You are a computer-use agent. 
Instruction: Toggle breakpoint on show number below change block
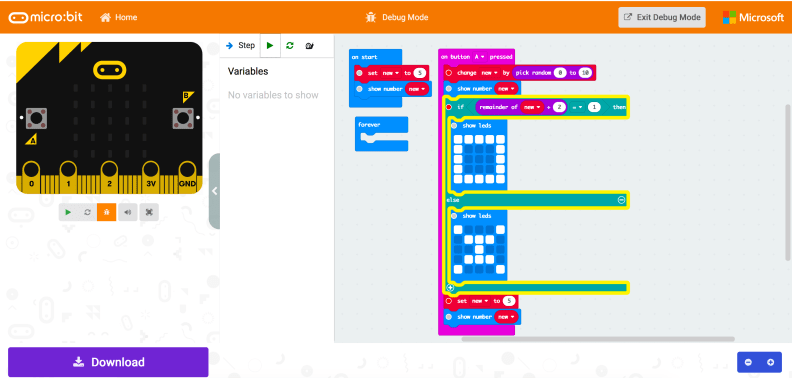(x=449, y=89)
